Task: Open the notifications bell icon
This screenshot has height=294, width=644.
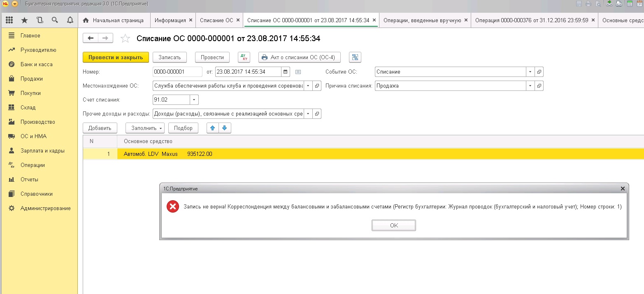Action: 70,20
